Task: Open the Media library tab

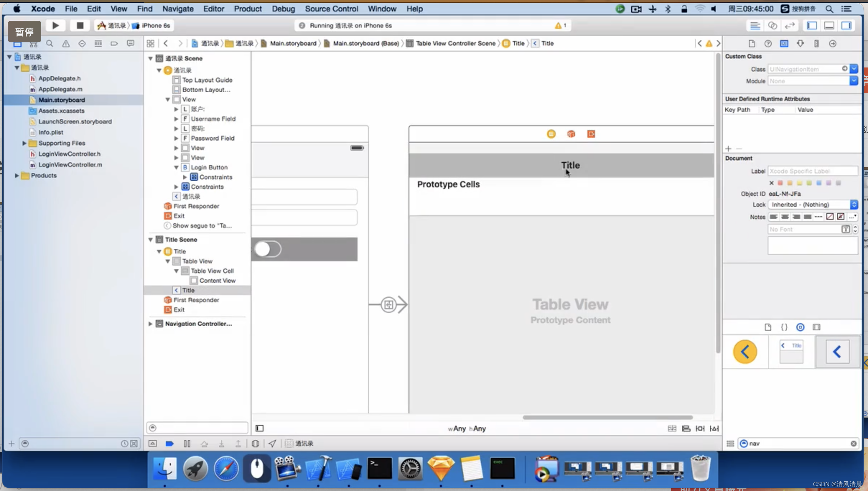Action: pyautogui.click(x=816, y=327)
